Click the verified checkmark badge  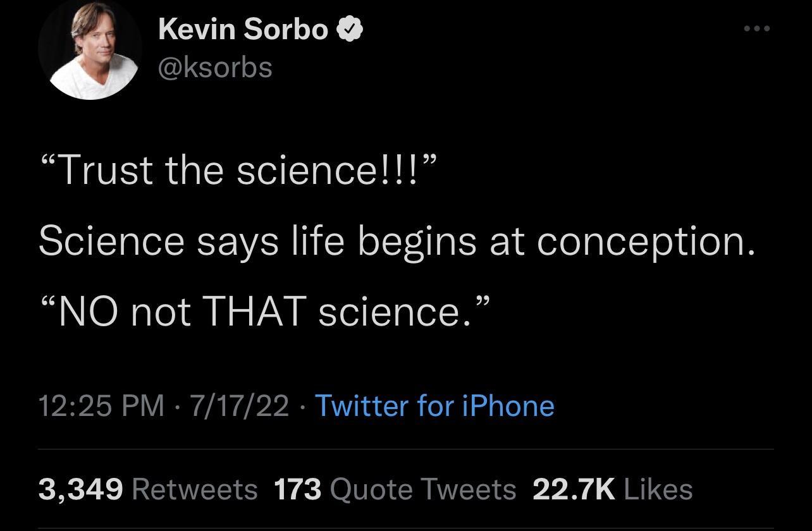point(349,28)
